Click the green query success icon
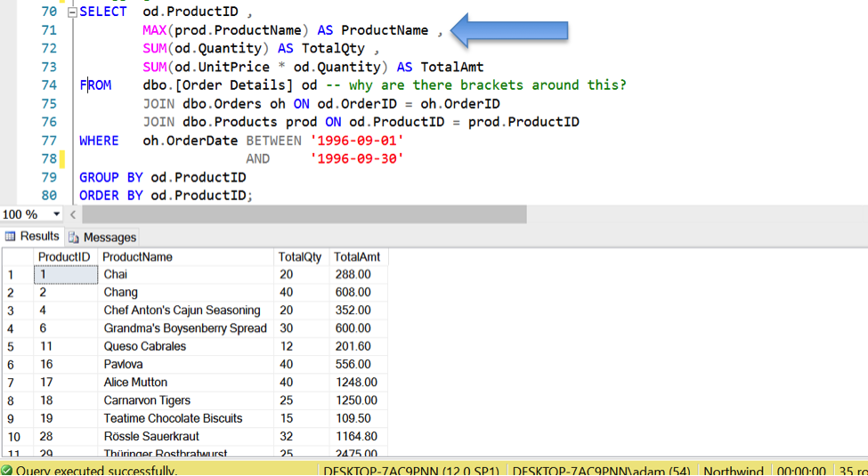 coord(7,471)
